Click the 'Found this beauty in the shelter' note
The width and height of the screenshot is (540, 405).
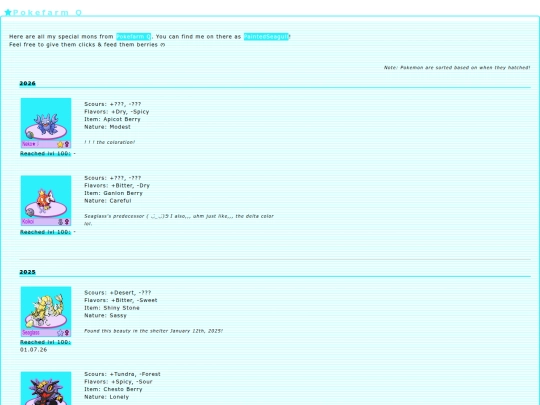[154, 331]
